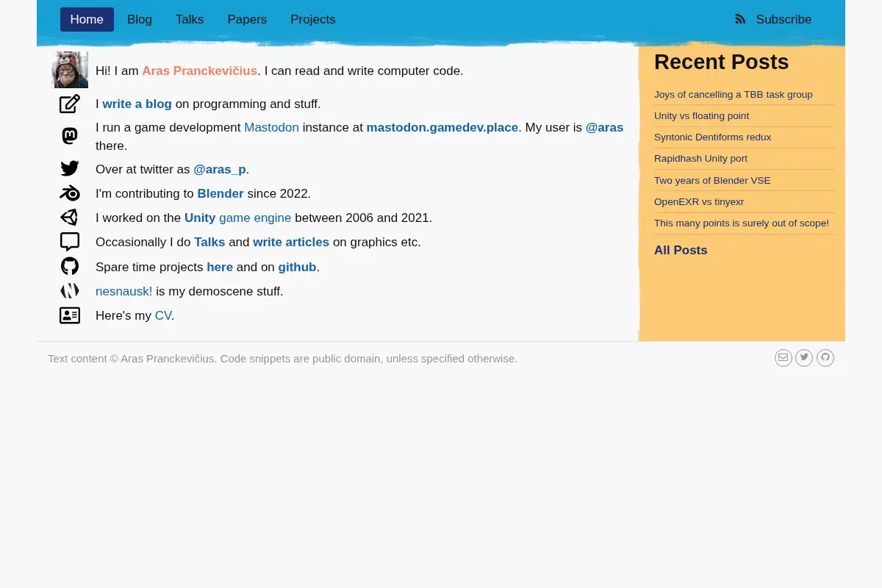Click the 'Recent Posts' heading
The width and height of the screenshot is (882, 588).
click(722, 62)
